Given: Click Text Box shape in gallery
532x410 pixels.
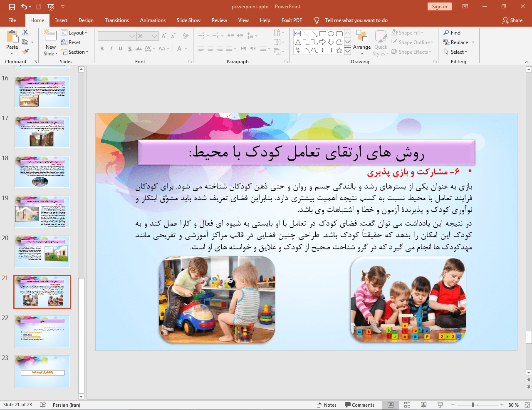Looking at the screenshot, I should click(x=298, y=34).
